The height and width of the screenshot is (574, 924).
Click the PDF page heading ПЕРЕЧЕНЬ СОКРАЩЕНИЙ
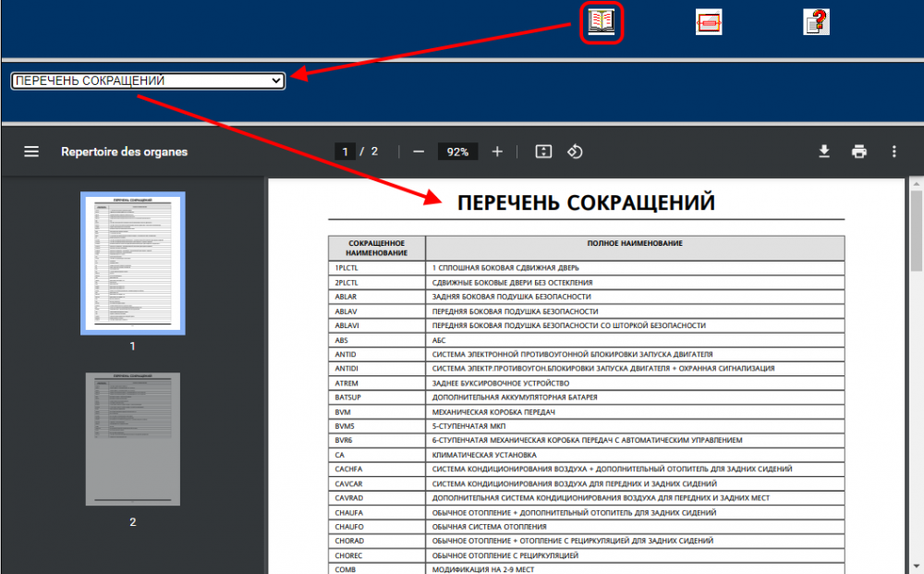[586, 202]
